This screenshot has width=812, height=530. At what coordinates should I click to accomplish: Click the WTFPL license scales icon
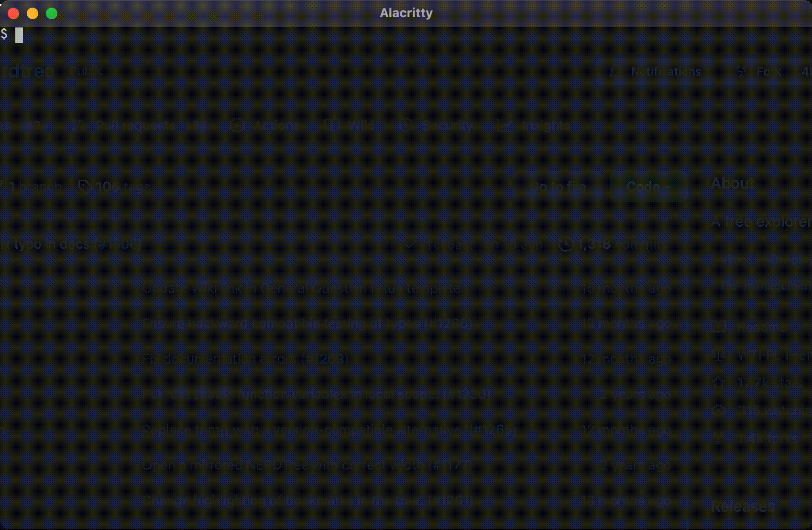(718, 355)
